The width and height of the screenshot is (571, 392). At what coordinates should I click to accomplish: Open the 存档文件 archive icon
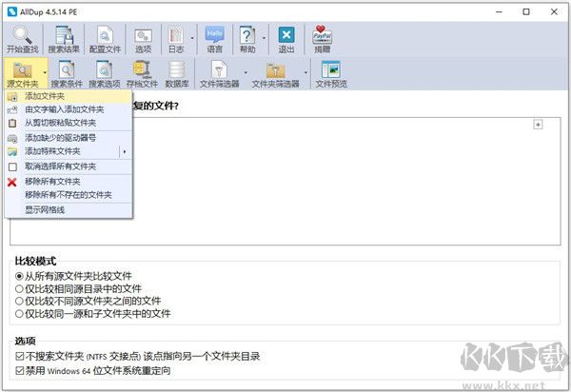pyautogui.click(x=142, y=69)
